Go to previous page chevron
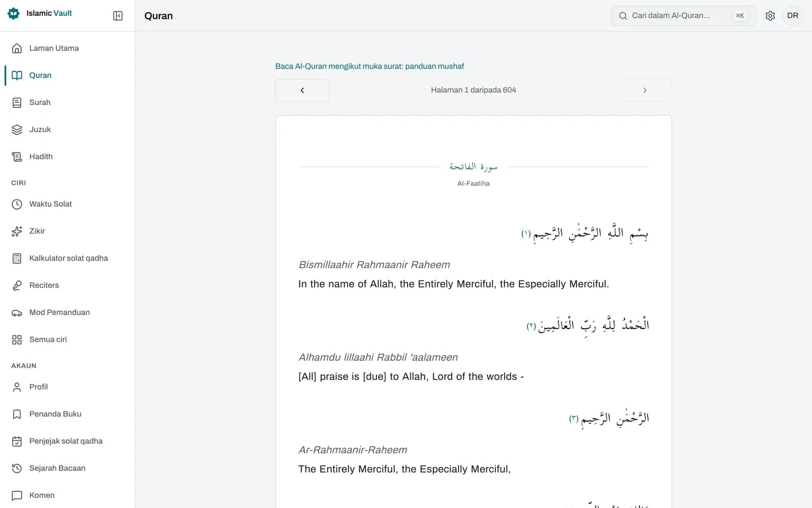 (302, 90)
